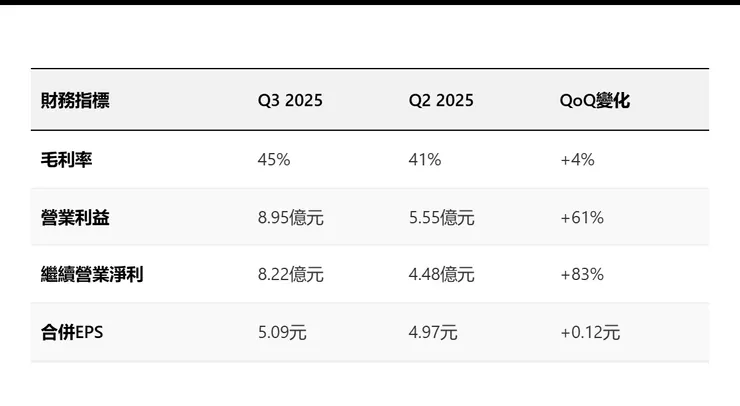Select the QoQ變化 column header

595,100
